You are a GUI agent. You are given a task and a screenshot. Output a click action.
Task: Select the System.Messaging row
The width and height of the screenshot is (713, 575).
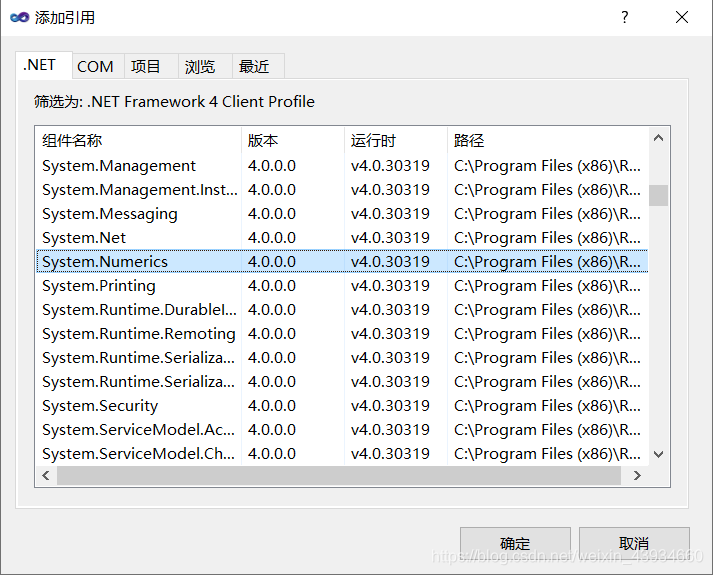342,214
